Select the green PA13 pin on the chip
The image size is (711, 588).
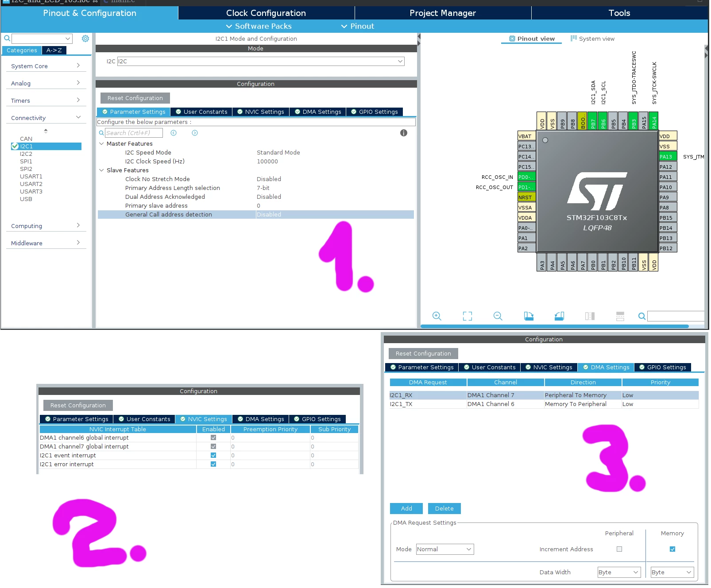pos(668,156)
